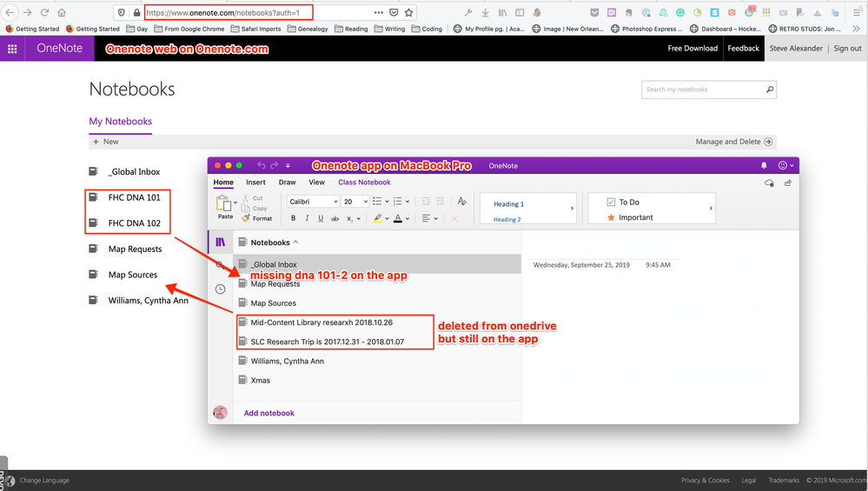Click the Search my notebooks field
This screenshot has height=491, width=868.
tap(709, 90)
